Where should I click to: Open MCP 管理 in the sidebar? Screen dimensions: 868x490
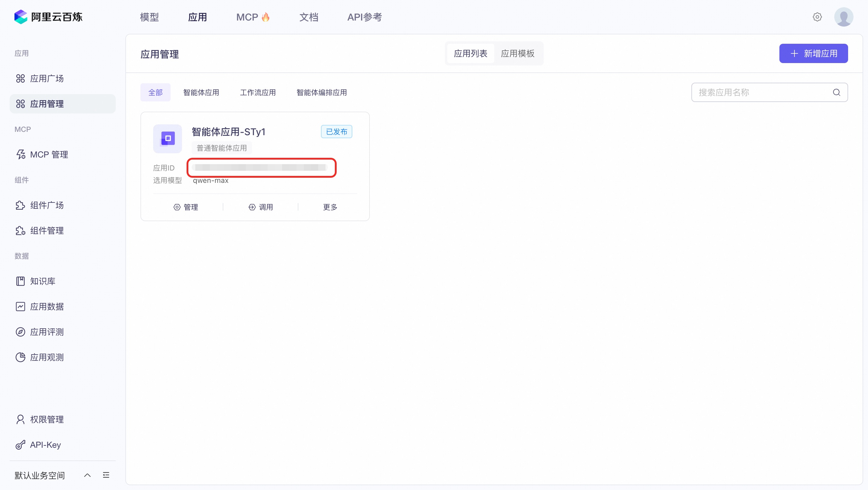[x=49, y=154]
